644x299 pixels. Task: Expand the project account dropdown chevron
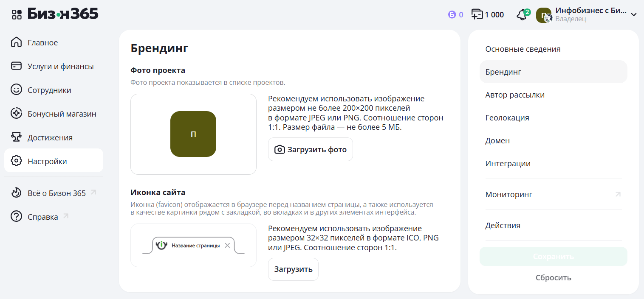(x=633, y=14)
